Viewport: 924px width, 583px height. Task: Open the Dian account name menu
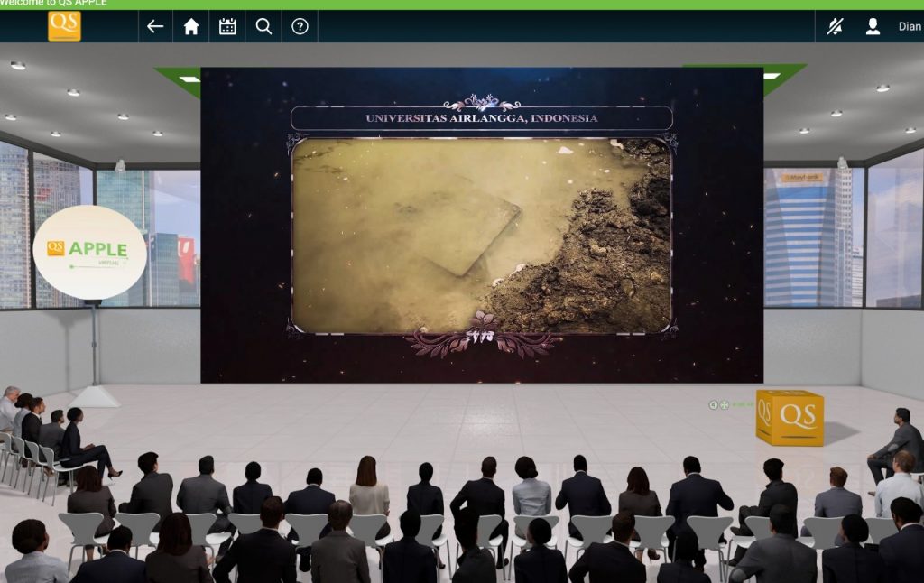910,26
